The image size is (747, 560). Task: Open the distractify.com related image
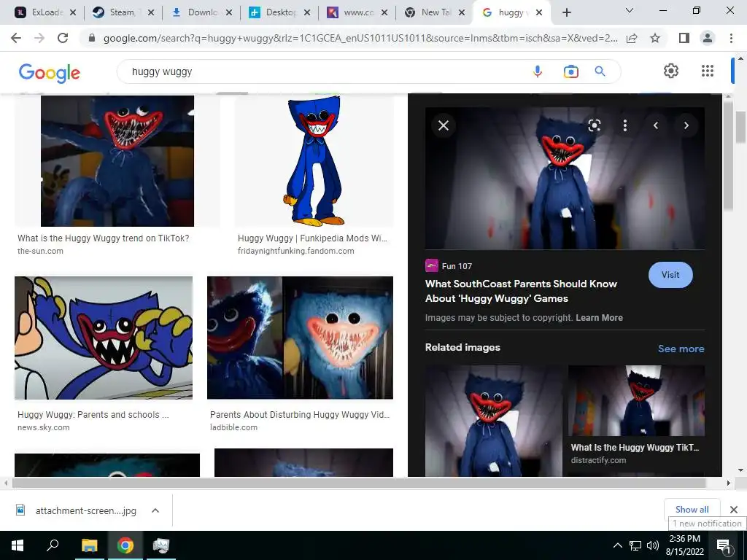[x=636, y=400]
